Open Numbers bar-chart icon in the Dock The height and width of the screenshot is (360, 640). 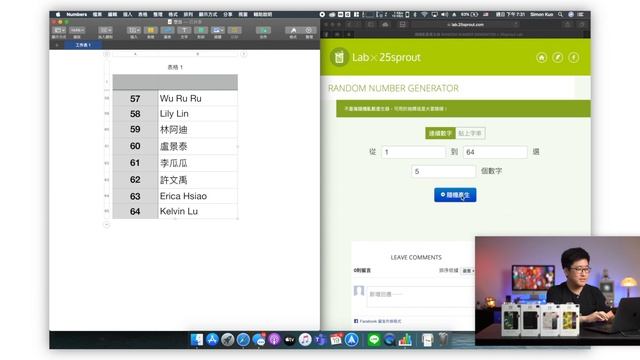coord(405,340)
